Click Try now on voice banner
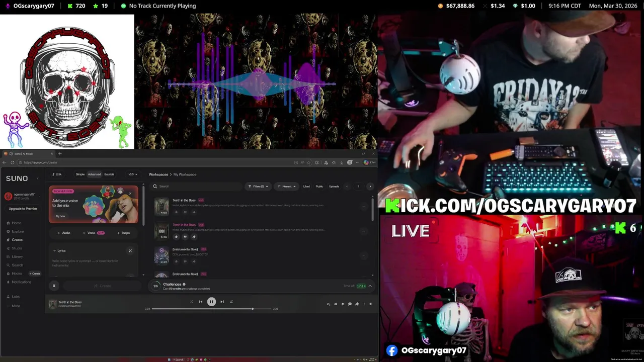The width and height of the screenshot is (644, 362). click(60, 216)
